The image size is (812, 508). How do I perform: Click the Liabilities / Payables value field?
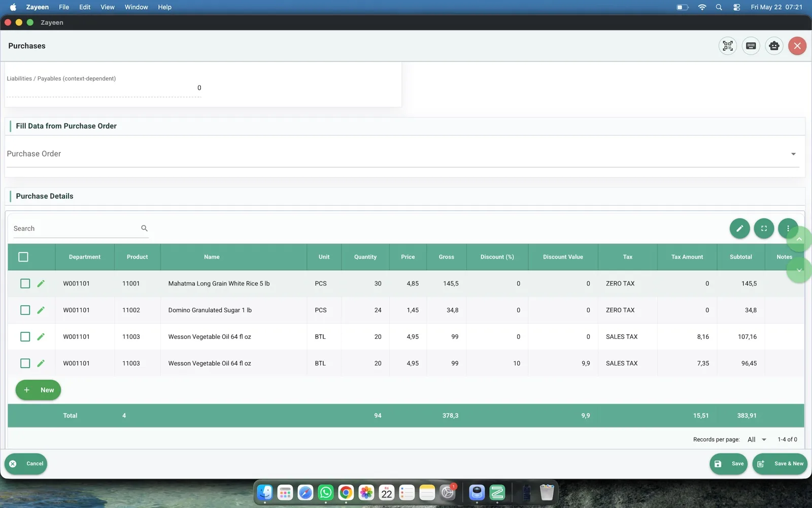(x=104, y=88)
